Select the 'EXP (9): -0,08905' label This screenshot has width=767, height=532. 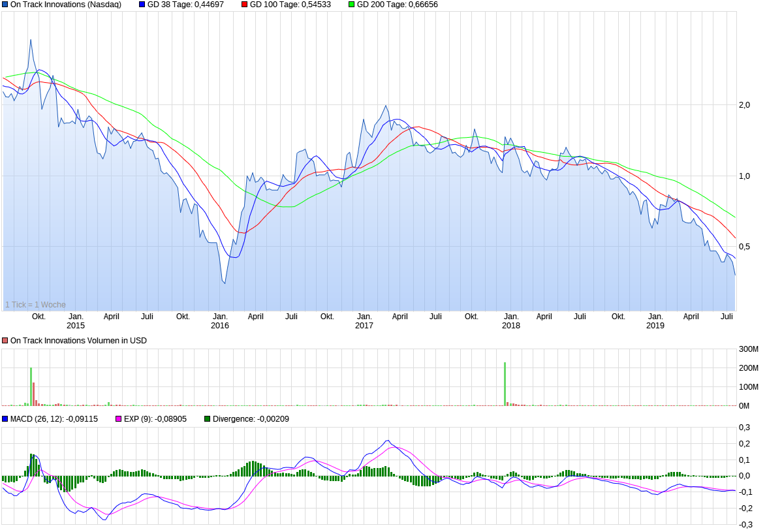(x=155, y=418)
